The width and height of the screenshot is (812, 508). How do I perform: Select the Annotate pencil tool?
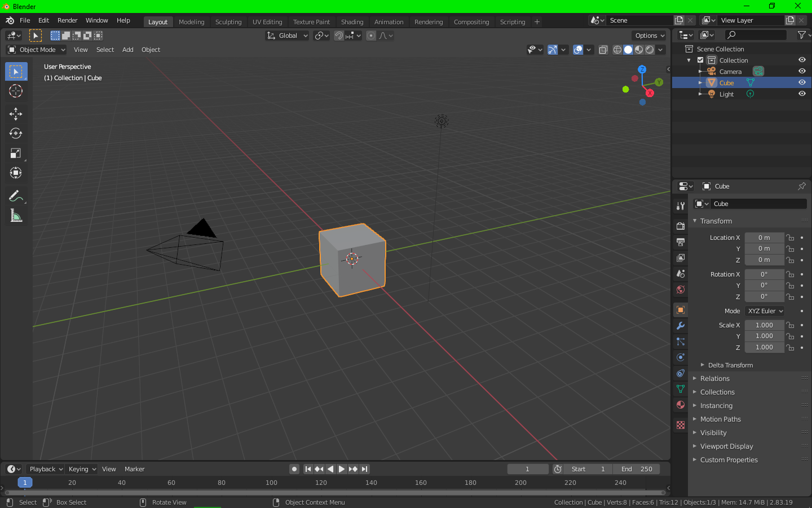[16, 196]
